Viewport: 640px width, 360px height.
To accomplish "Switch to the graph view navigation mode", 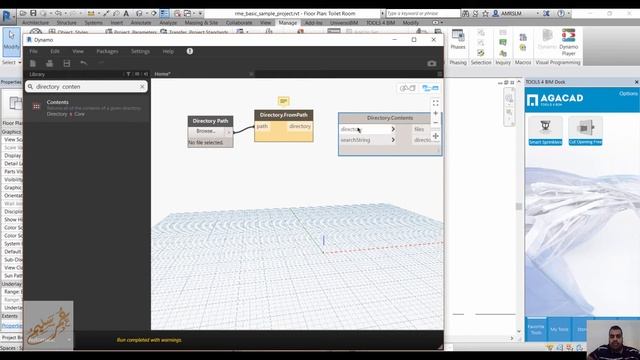I will pyautogui.click(x=430, y=88).
